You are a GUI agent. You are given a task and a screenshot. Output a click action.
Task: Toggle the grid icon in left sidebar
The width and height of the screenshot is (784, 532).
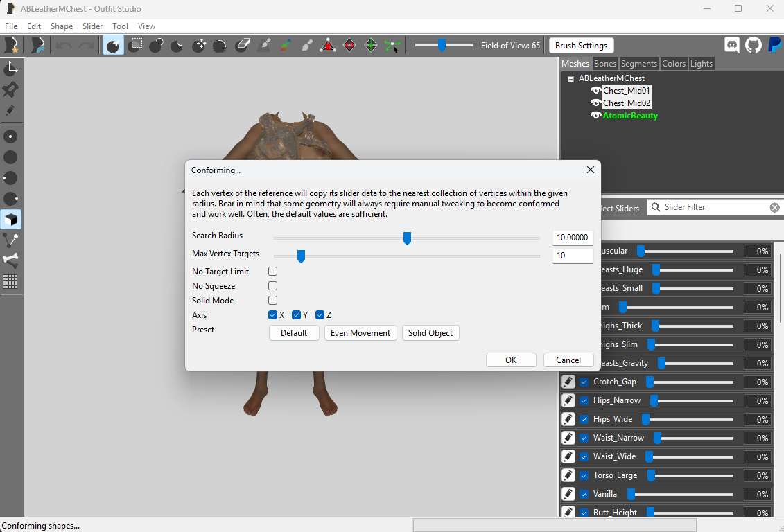tap(10, 282)
